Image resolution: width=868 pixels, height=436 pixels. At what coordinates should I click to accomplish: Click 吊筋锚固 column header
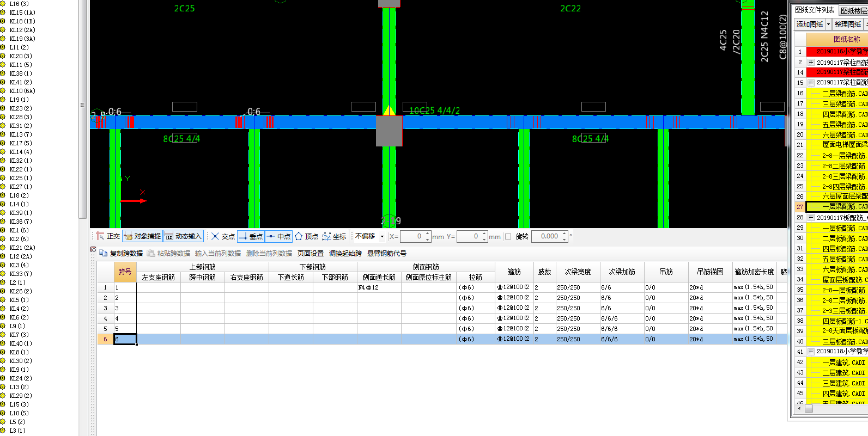point(710,272)
